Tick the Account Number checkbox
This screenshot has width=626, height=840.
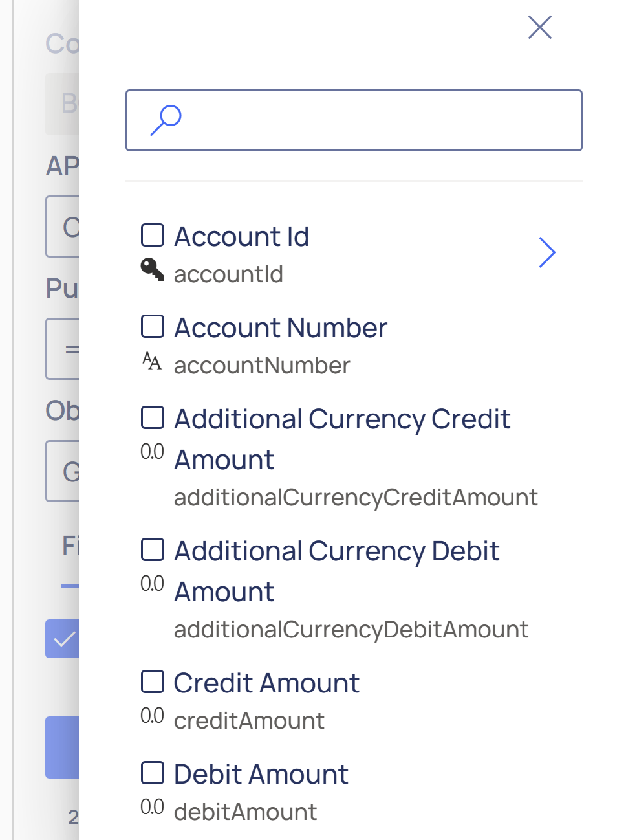coord(153,326)
